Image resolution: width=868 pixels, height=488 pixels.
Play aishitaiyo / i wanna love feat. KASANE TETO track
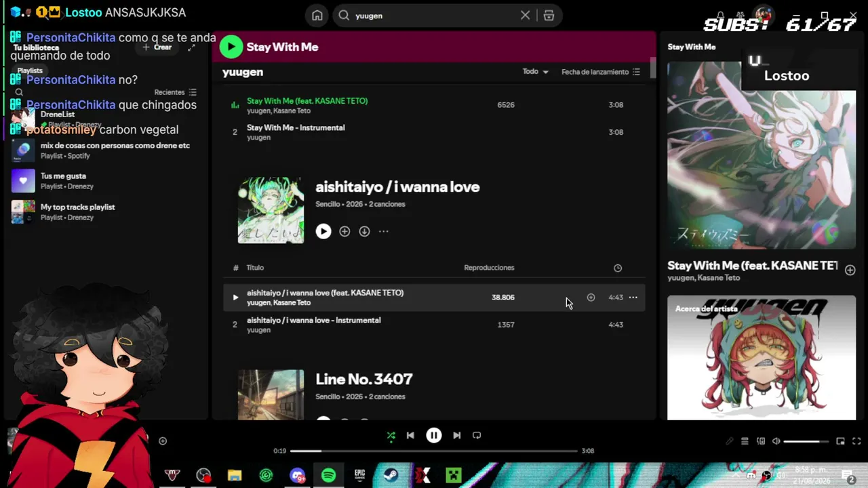coord(235,298)
